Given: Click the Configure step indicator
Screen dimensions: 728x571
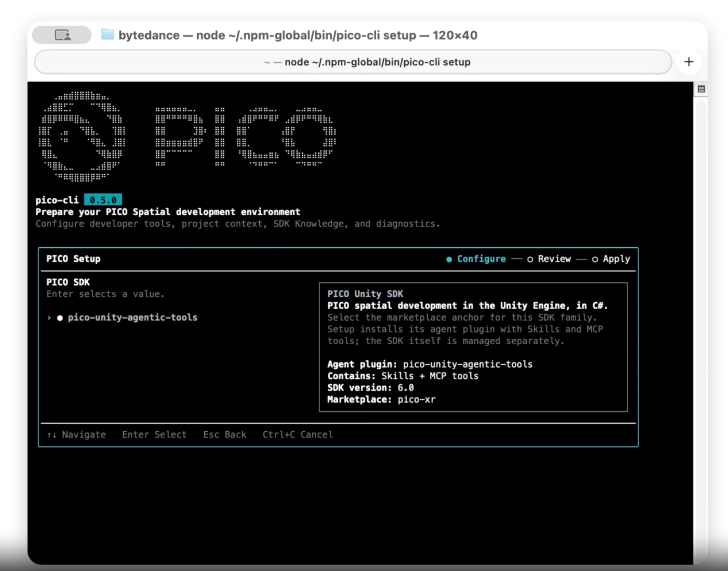Looking at the screenshot, I should point(476,259).
